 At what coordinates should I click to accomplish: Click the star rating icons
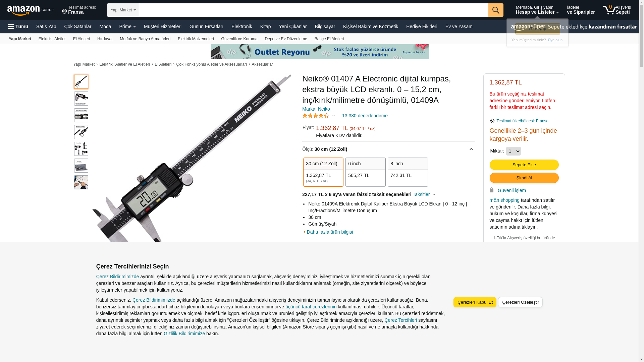(x=316, y=116)
